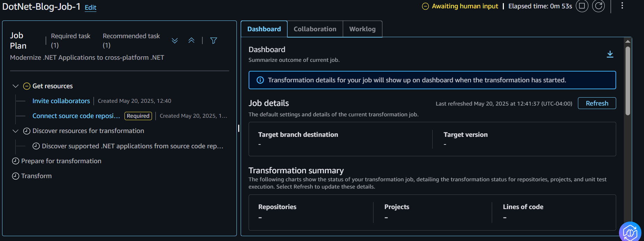
Task: Click the Awaiting human input status text
Action: (x=465, y=6)
